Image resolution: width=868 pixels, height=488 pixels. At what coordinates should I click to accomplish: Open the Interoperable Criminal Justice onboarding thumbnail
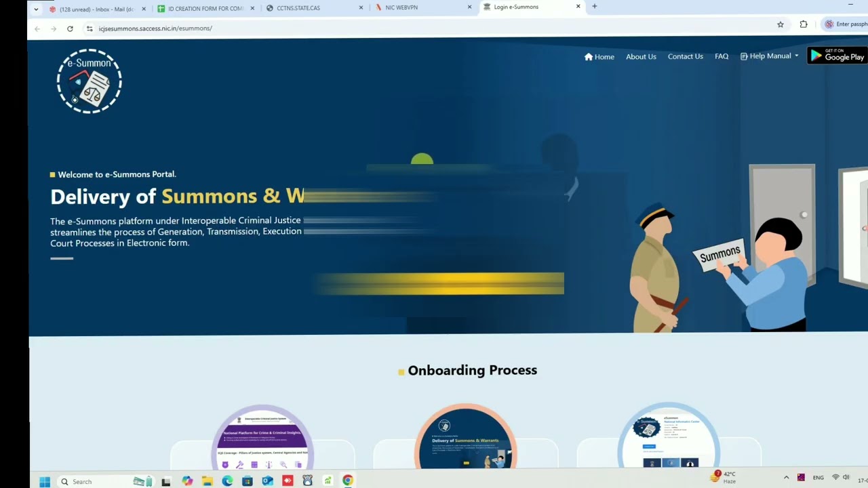262,437
